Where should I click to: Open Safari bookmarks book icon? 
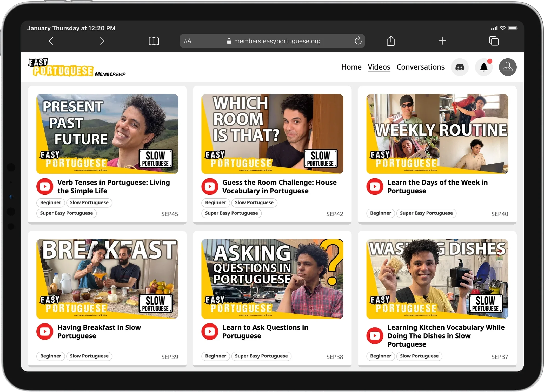[154, 41]
